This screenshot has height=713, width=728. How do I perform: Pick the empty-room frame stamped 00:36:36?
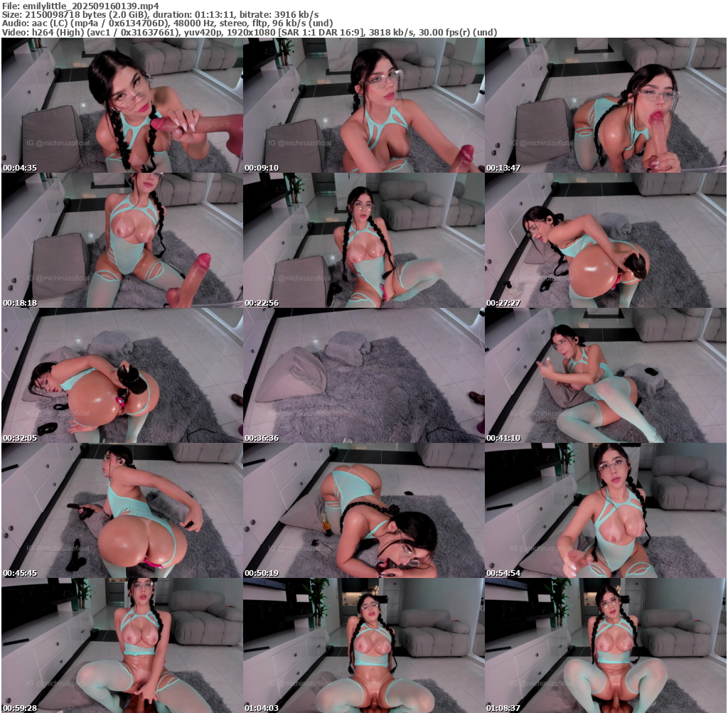tap(363, 375)
